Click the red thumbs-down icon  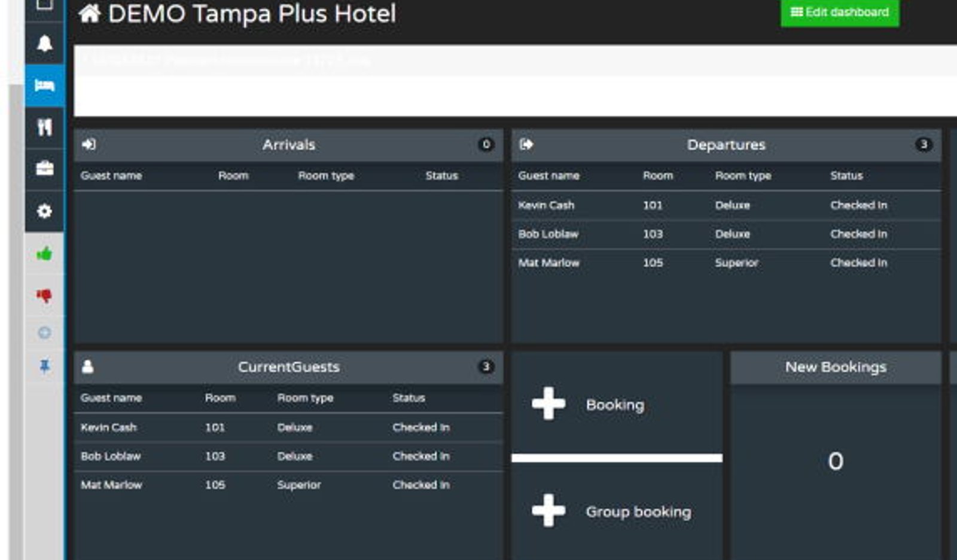[44, 295]
